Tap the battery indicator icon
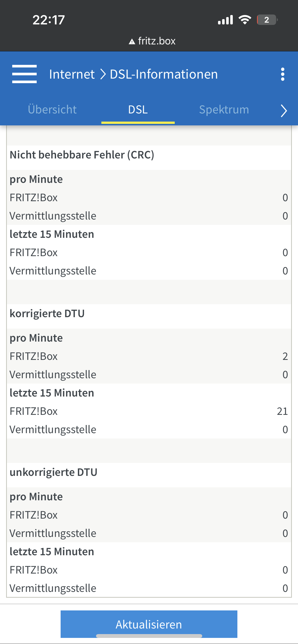This screenshot has height=644, width=298. point(267,20)
